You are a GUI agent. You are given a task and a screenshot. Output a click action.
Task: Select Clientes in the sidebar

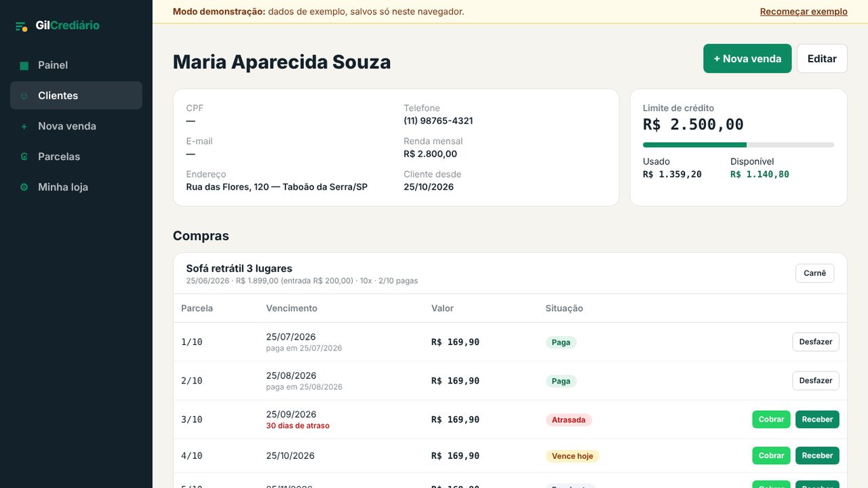pos(76,96)
